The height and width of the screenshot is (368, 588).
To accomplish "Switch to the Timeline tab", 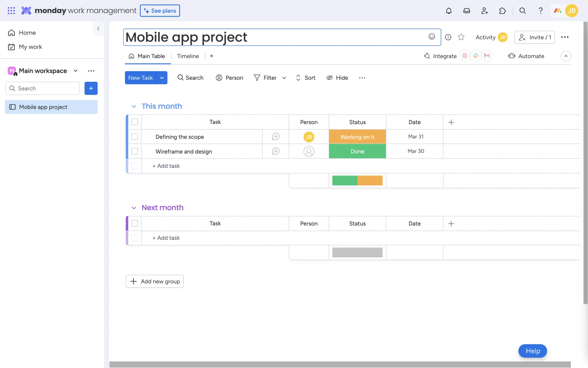I will pos(188,56).
